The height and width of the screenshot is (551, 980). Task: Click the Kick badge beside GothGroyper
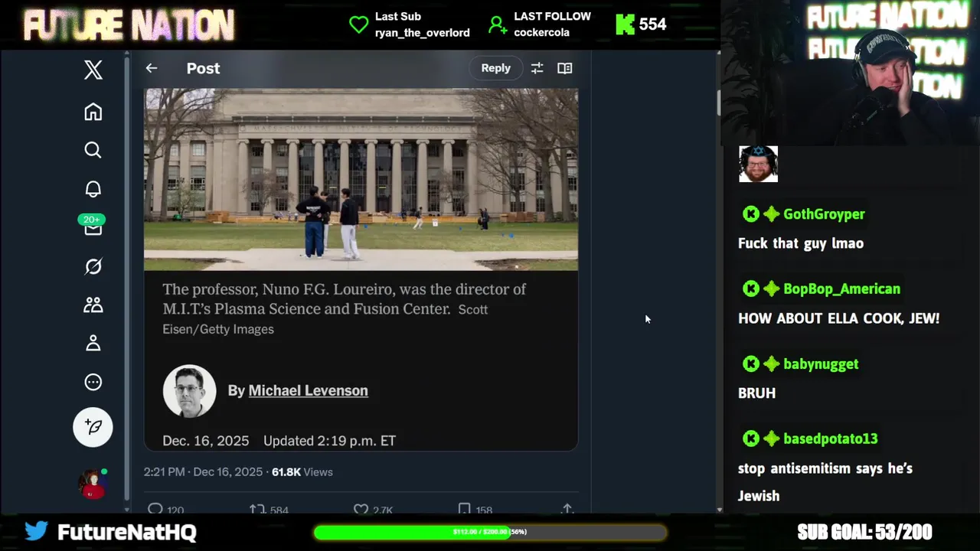(751, 214)
